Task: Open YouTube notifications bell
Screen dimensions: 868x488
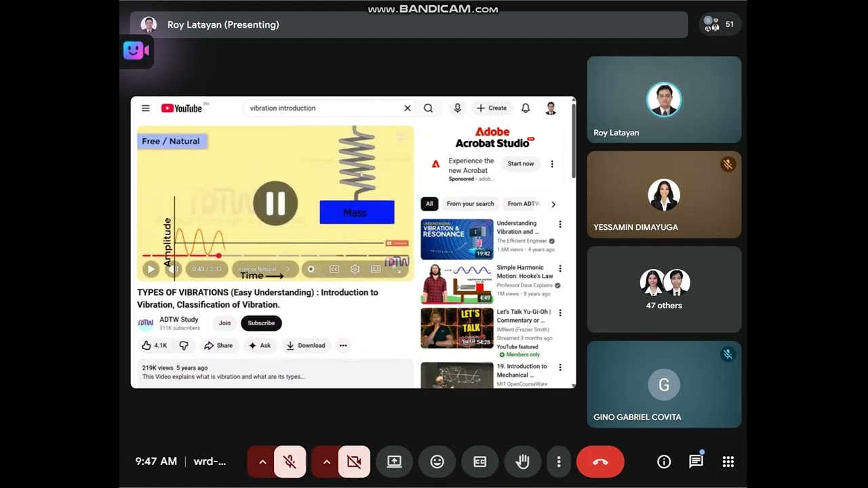Action: (526, 108)
